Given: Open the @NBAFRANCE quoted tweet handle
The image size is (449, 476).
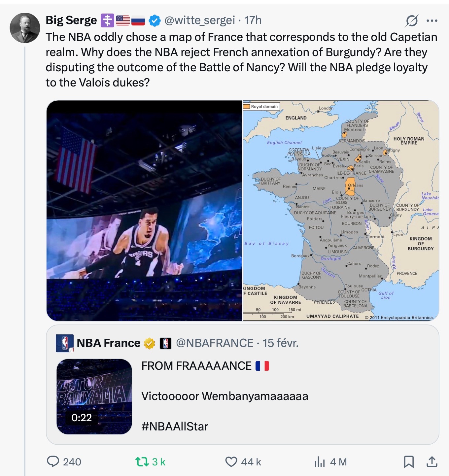Looking at the screenshot, I should (215, 343).
